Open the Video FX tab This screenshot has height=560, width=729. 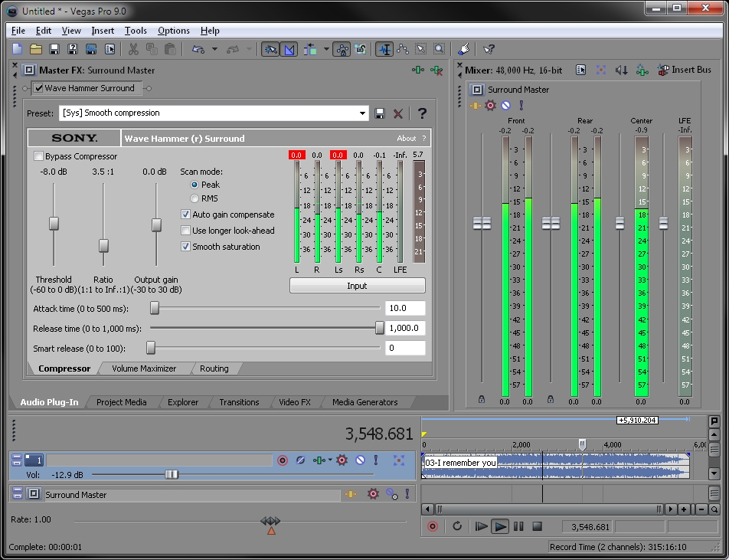point(295,402)
